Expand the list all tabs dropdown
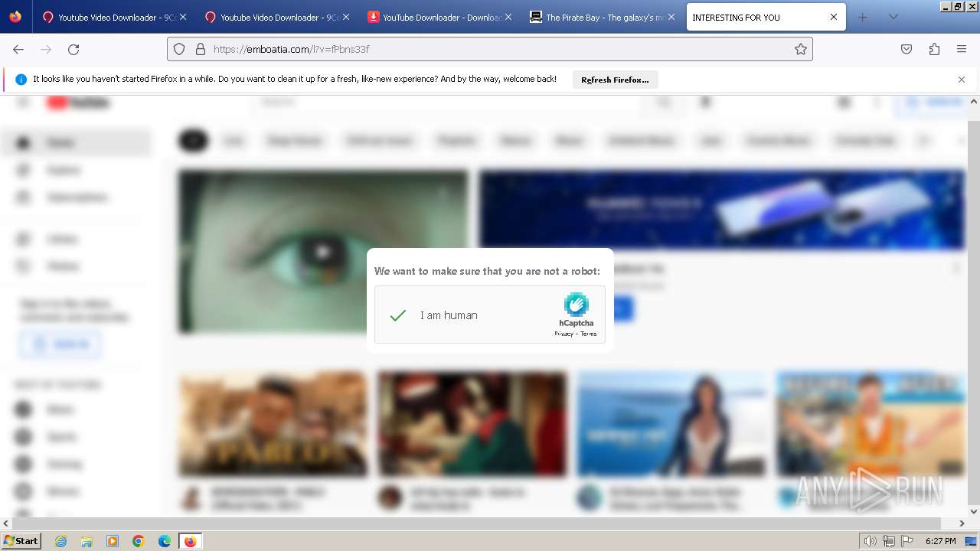The width and height of the screenshot is (980, 551). click(893, 17)
